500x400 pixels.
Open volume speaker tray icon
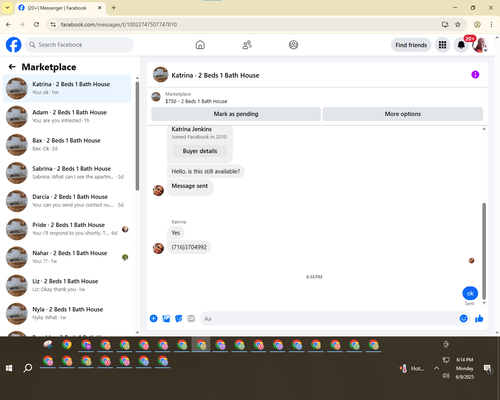click(x=446, y=376)
